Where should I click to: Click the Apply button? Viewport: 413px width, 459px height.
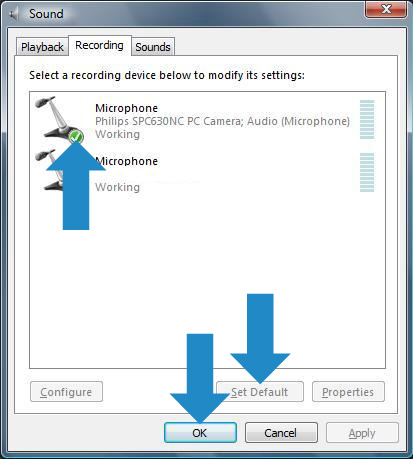click(x=362, y=433)
